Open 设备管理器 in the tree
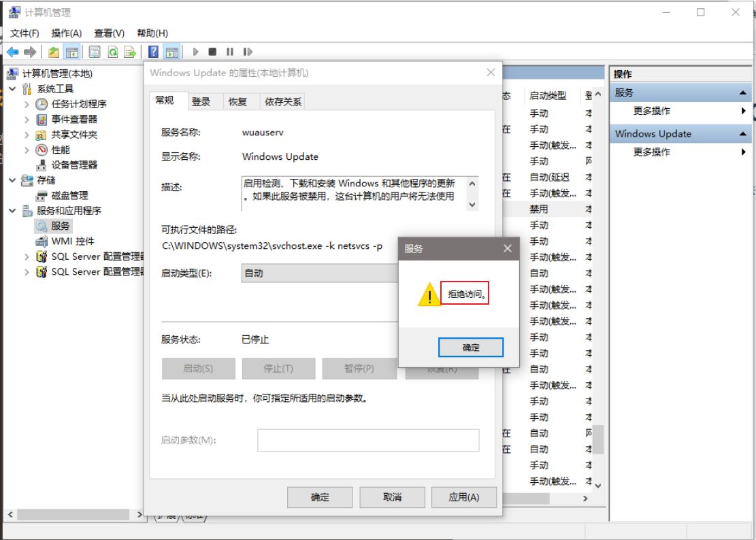Viewport: 756px width, 540px height. (74, 165)
